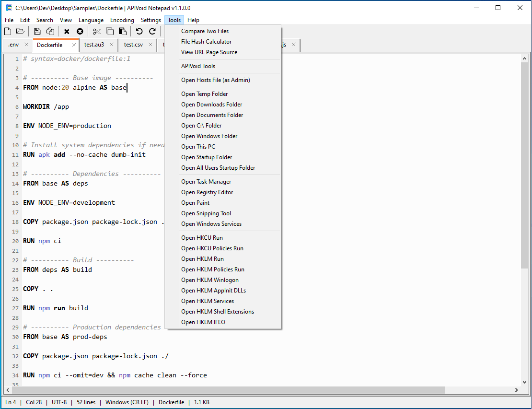Select Open Windows Services
This screenshot has height=409, width=532.
pos(223,223)
